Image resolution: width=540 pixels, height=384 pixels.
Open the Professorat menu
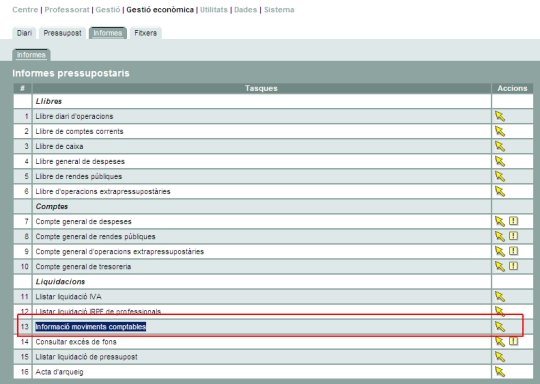coord(67,10)
